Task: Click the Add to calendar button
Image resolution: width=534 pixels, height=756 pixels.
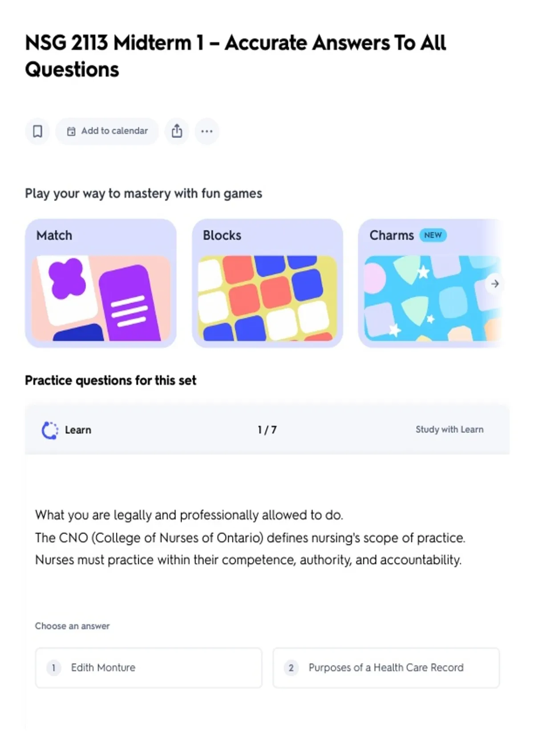Action: tap(107, 131)
